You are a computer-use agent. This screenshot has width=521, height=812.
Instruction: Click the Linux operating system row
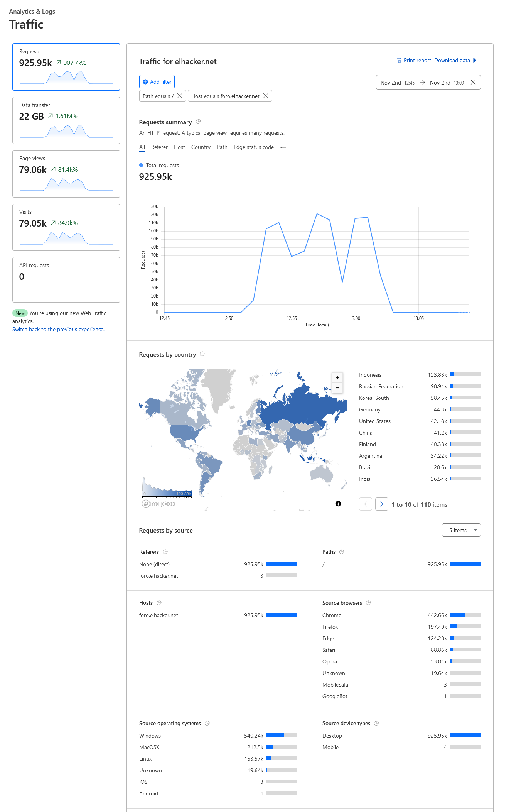coord(218,759)
